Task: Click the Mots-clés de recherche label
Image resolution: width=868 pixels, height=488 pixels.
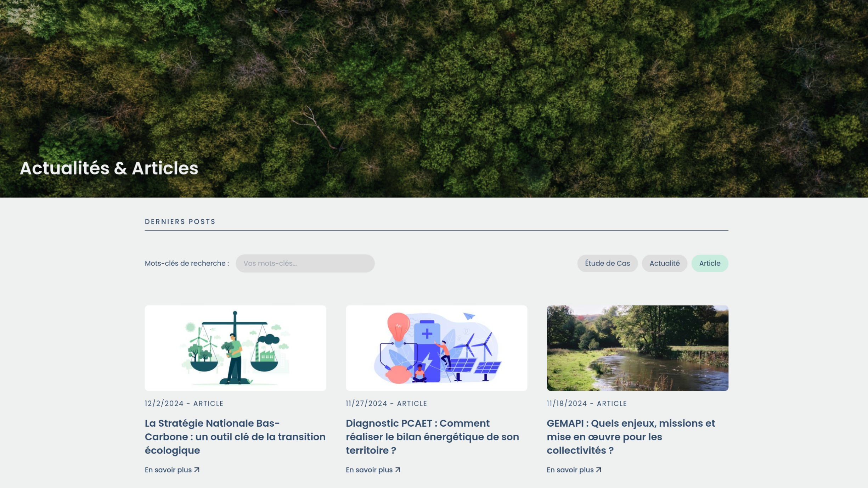Action: (x=187, y=263)
